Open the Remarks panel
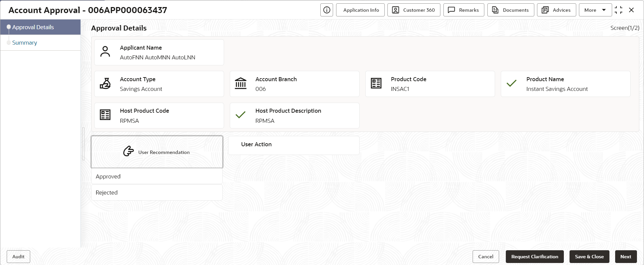Image resolution: width=644 pixels, height=265 pixels. (464, 10)
